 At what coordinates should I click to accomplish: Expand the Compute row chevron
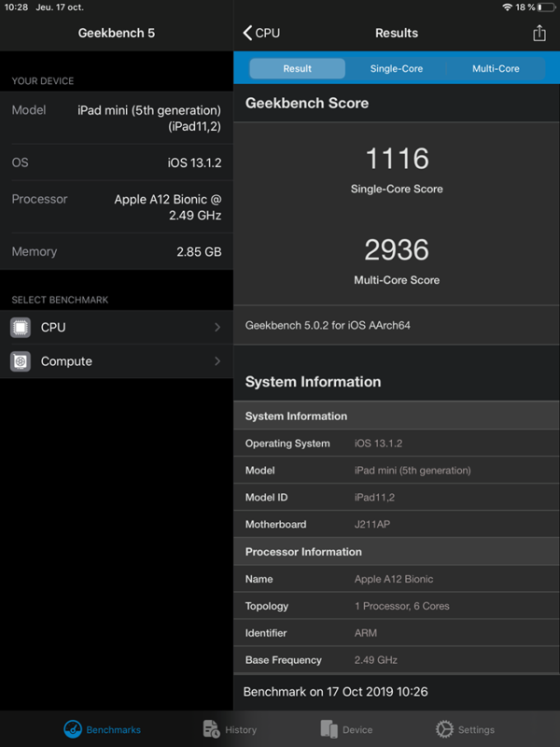tap(217, 361)
